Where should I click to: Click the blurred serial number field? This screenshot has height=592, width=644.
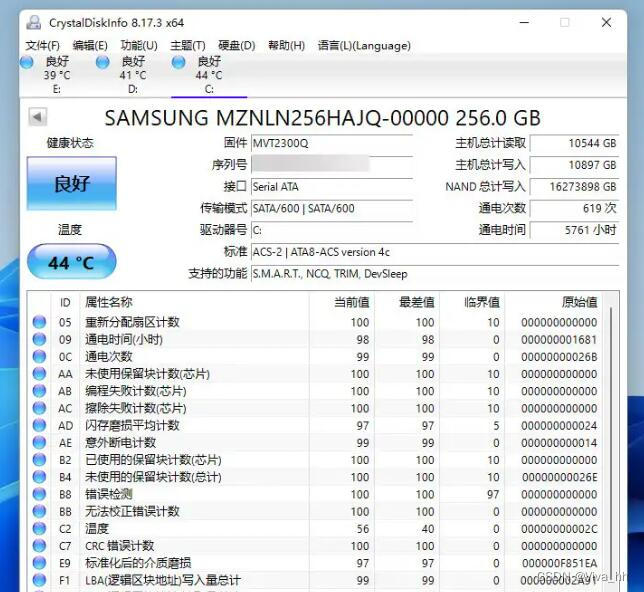click(332, 164)
